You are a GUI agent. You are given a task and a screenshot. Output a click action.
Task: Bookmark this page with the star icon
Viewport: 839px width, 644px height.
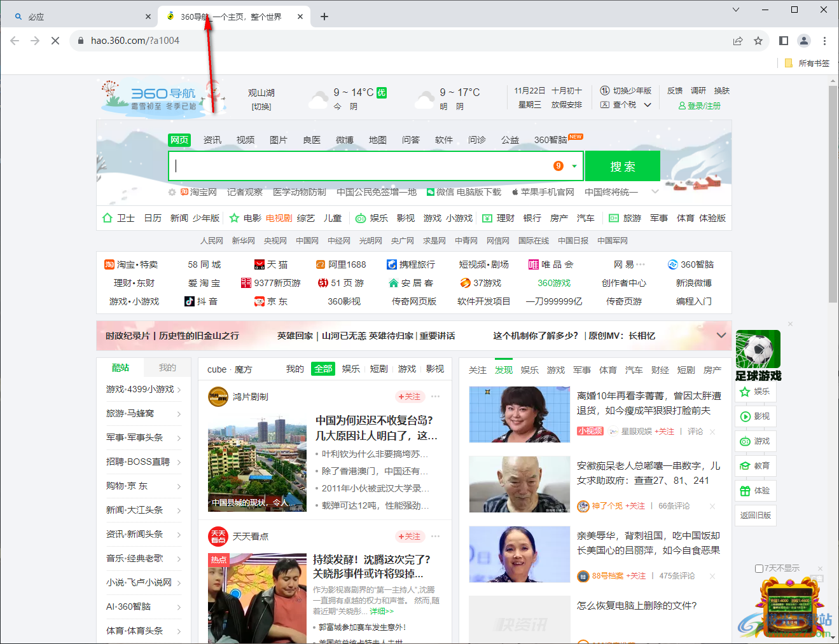click(758, 41)
